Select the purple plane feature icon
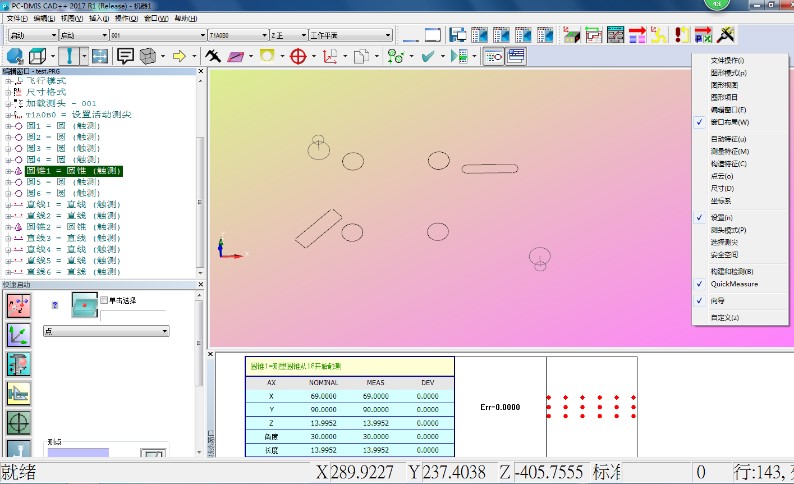The width and height of the screenshot is (794, 484). [238, 56]
